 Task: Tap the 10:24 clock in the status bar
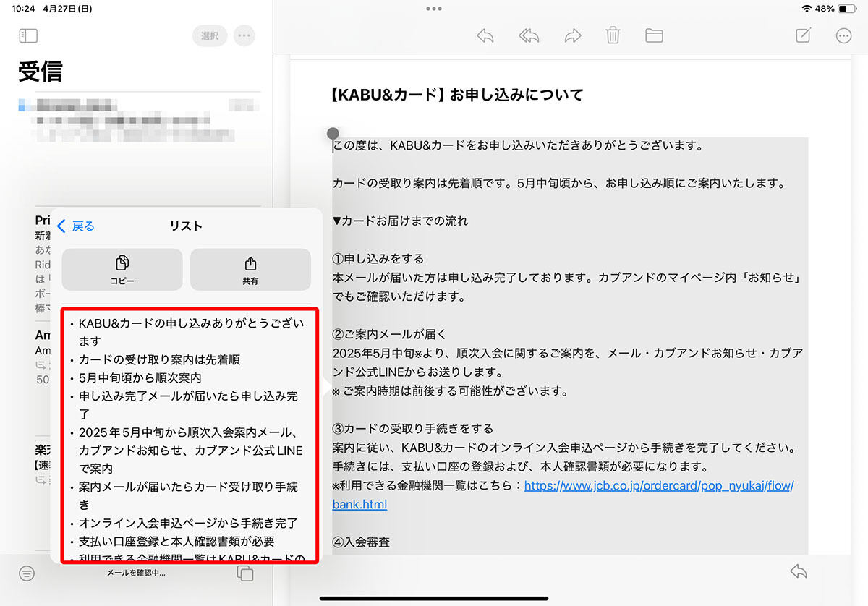coord(24,9)
